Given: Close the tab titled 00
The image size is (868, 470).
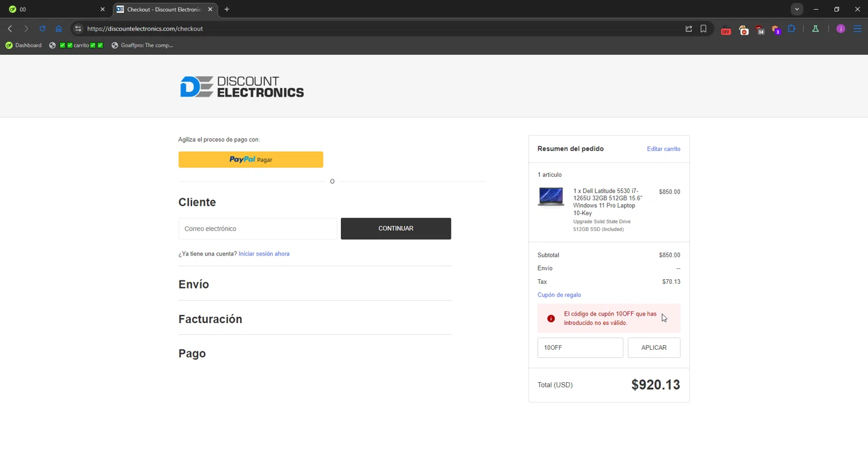Looking at the screenshot, I should tap(102, 9).
